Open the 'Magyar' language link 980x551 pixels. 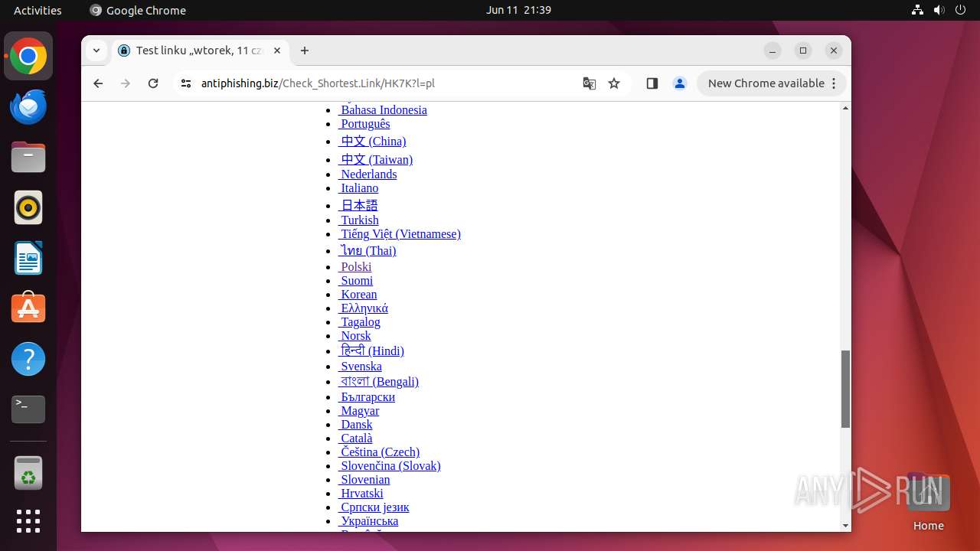(359, 411)
